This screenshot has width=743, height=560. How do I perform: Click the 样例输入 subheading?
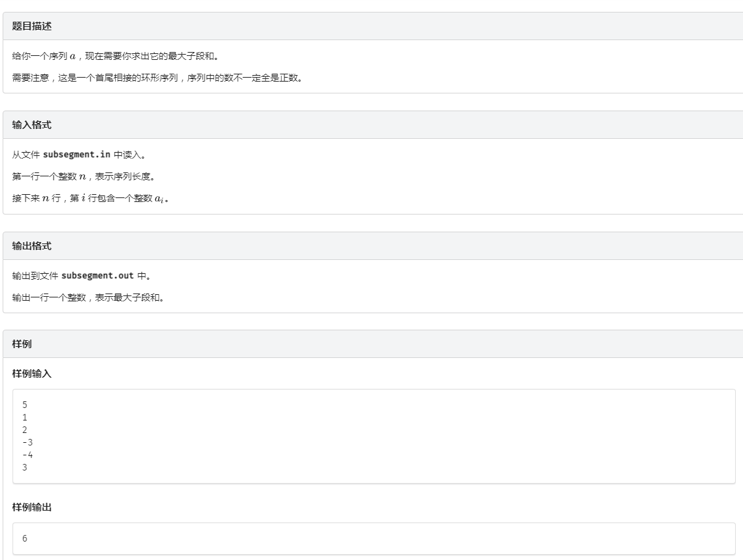pyautogui.click(x=32, y=374)
